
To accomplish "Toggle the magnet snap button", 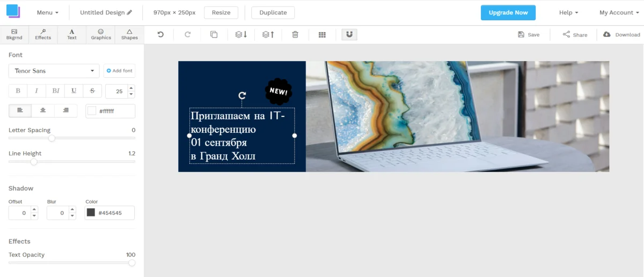I will point(349,34).
